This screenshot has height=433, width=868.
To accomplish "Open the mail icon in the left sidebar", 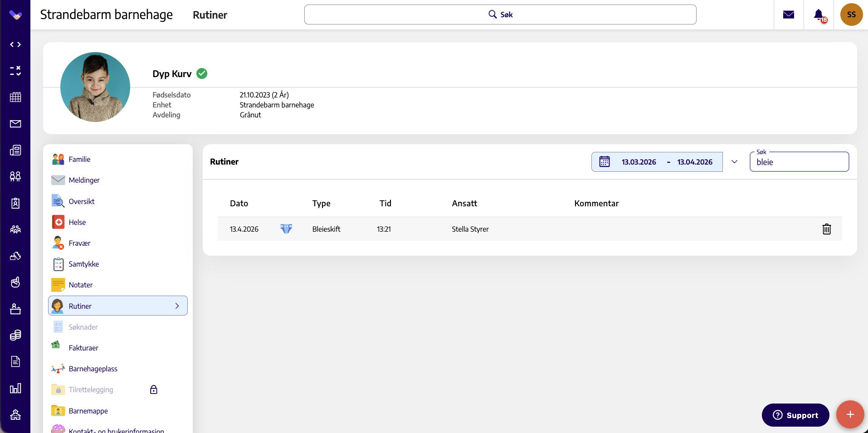I will tap(15, 123).
